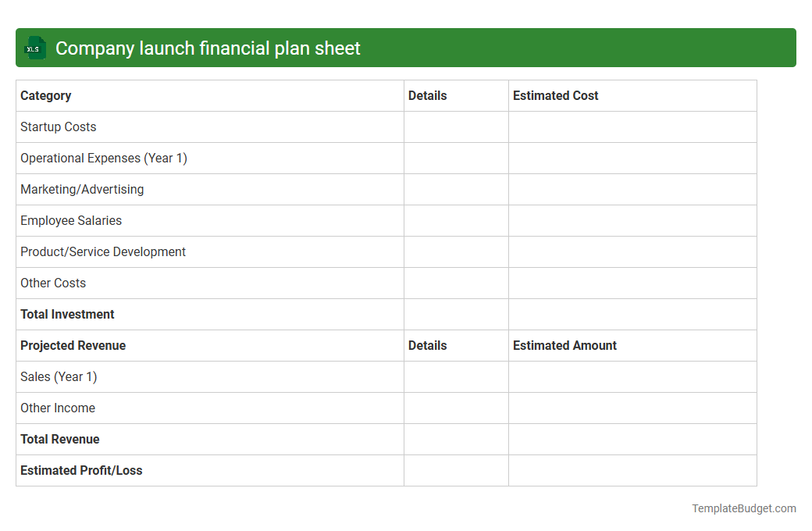Select the Sales (Year 1) cell
The width and height of the screenshot is (812, 531).
pyautogui.click(x=58, y=376)
